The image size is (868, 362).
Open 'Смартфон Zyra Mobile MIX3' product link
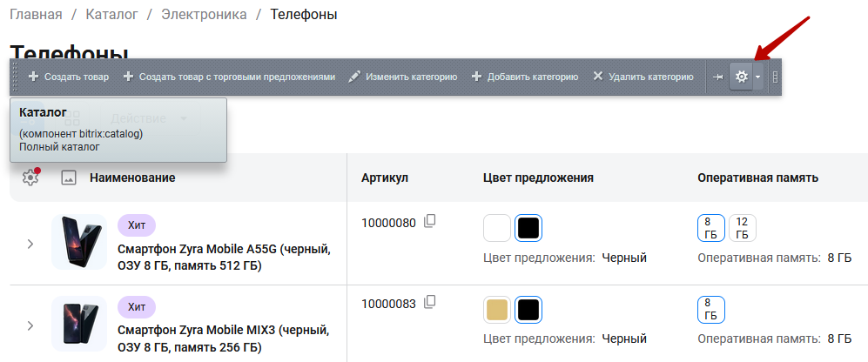point(224,339)
